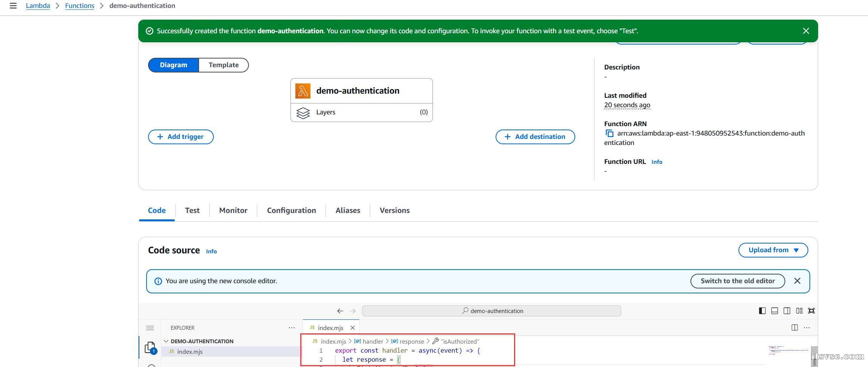Viewport: 868px width, 367px height.
Task: Copy the Function ARN
Action: click(609, 133)
